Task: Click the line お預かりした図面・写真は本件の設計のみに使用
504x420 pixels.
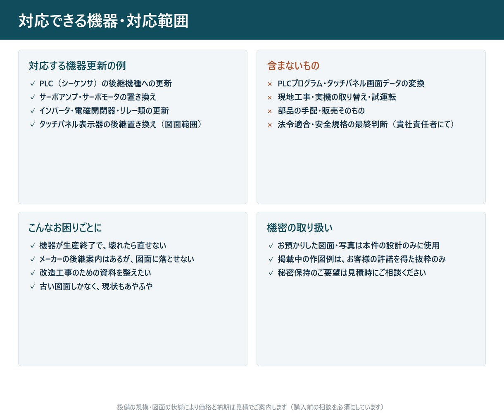Action: pos(359,246)
